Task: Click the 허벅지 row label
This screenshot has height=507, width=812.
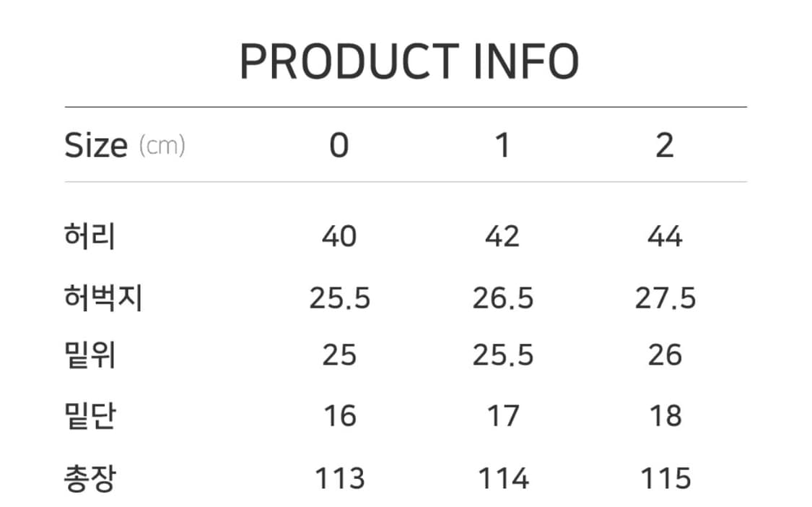Action: (103, 298)
